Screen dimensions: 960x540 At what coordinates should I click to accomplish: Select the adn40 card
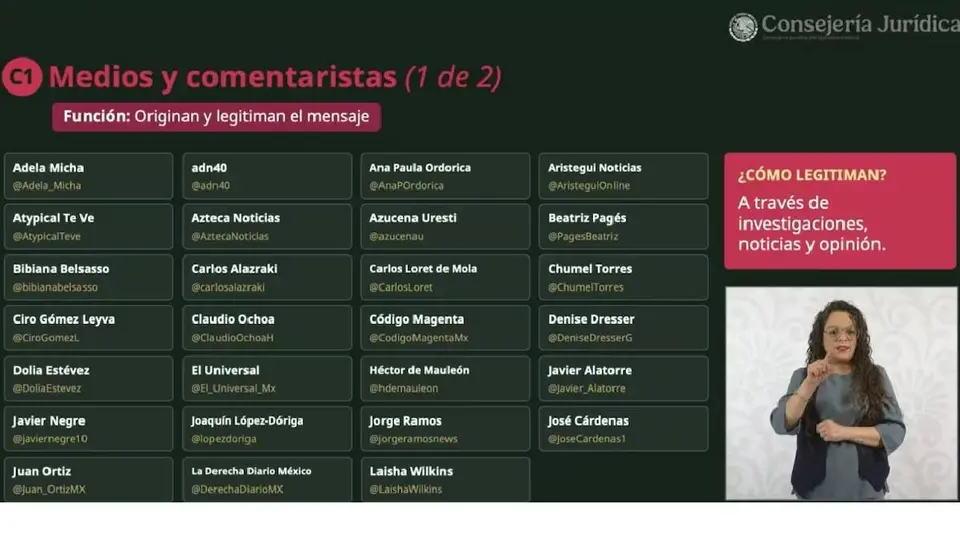(267, 176)
